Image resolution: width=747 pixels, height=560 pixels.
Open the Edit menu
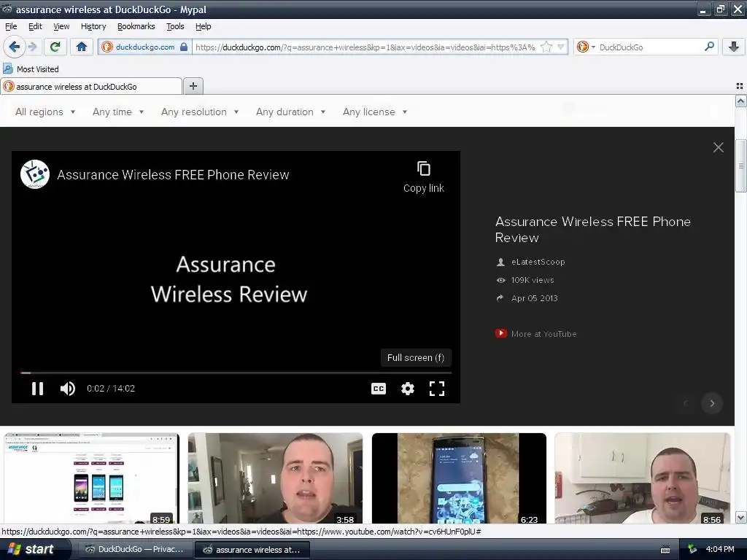35,26
